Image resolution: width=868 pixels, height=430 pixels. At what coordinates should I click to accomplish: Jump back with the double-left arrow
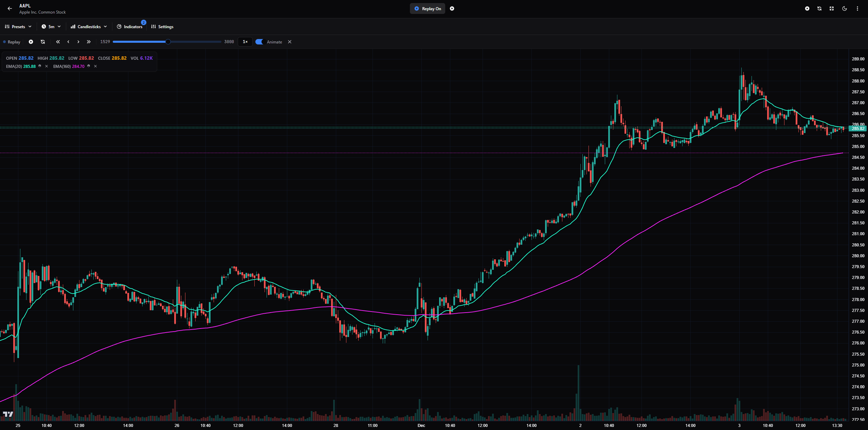(58, 42)
